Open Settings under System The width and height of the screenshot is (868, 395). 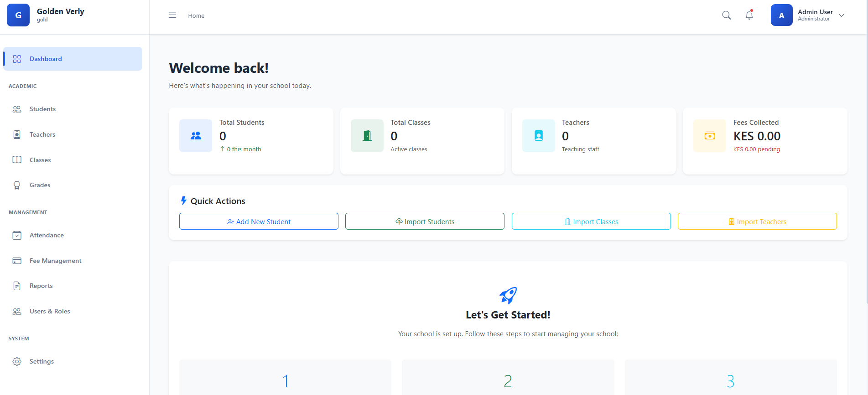pos(73,362)
